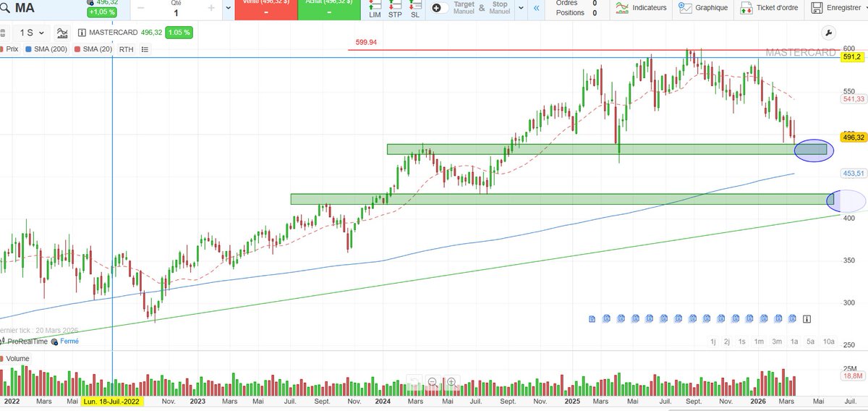Expand the quantity options dropdown arrow

coord(229,8)
